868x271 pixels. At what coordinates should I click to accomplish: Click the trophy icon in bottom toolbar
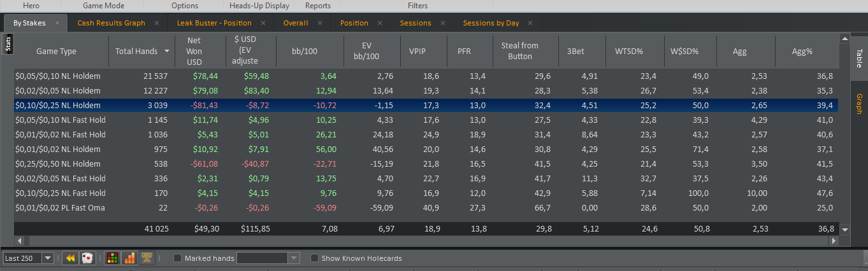pos(147,258)
